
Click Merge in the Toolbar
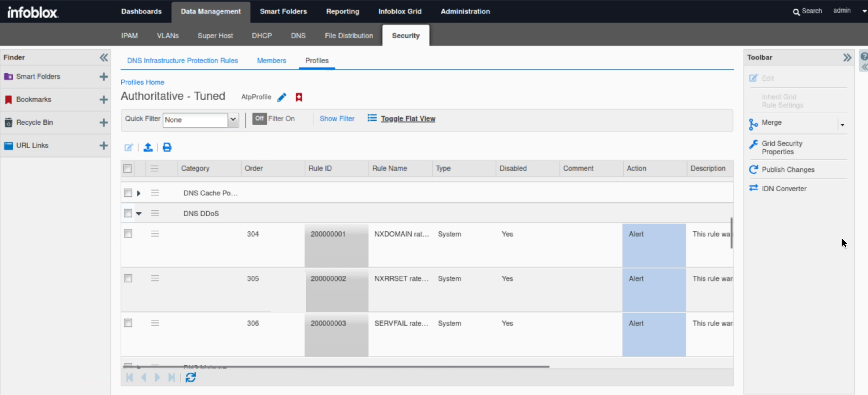point(771,123)
